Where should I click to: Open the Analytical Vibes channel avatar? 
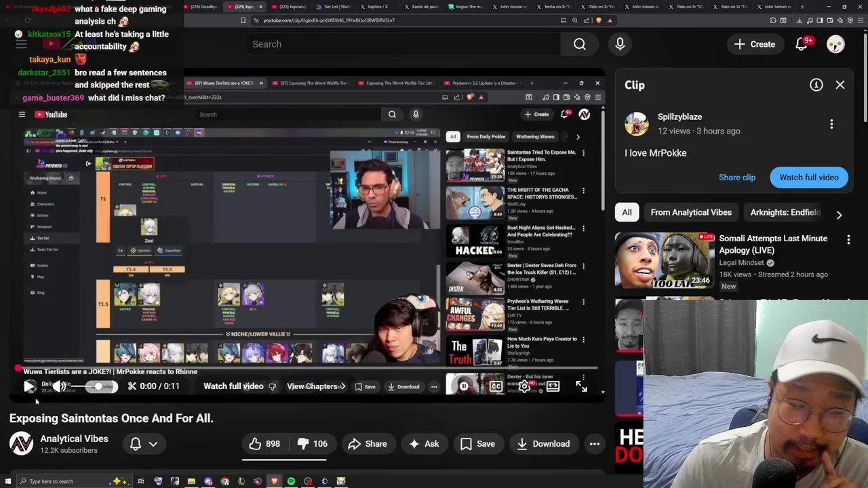pos(21,444)
